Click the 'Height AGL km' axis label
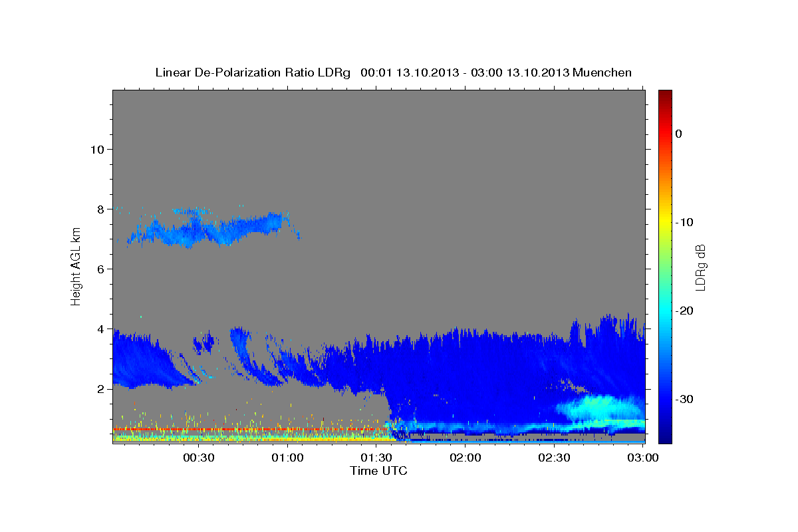This screenshot has height=532, width=798. (x=76, y=267)
